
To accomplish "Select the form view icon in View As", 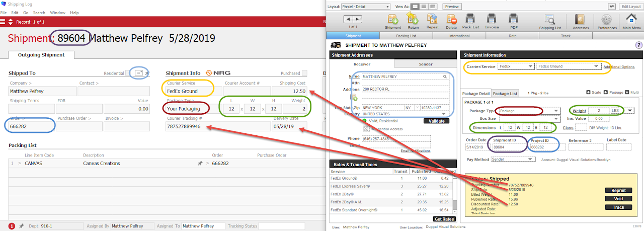I will click(416, 7).
